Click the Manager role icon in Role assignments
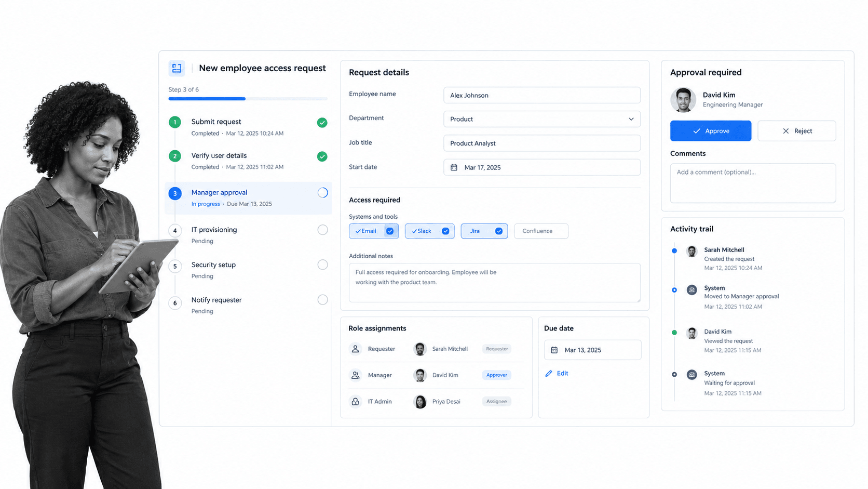The image size is (868, 489). (356, 375)
